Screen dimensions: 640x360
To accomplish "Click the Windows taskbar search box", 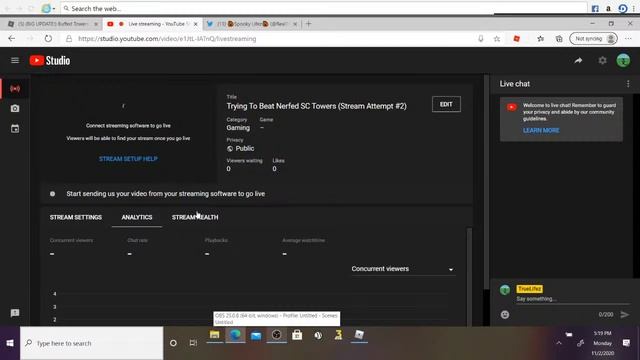I will (x=91, y=343).
